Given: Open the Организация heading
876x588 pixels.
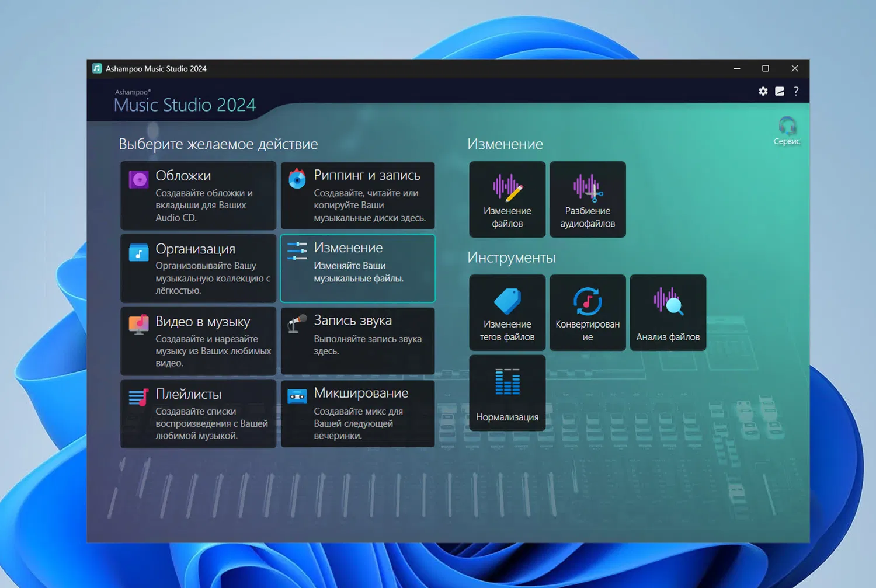Looking at the screenshot, I should tap(196, 249).
